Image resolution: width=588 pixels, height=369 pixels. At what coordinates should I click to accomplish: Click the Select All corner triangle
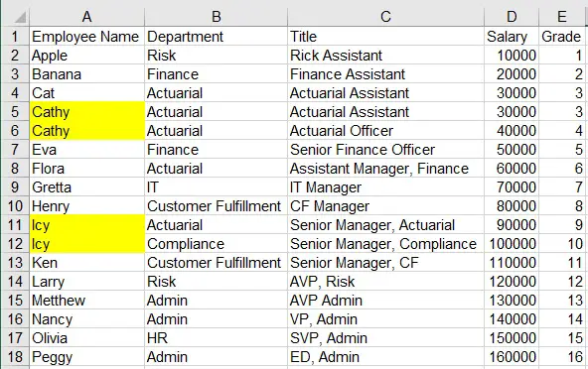(x=21, y=17)
